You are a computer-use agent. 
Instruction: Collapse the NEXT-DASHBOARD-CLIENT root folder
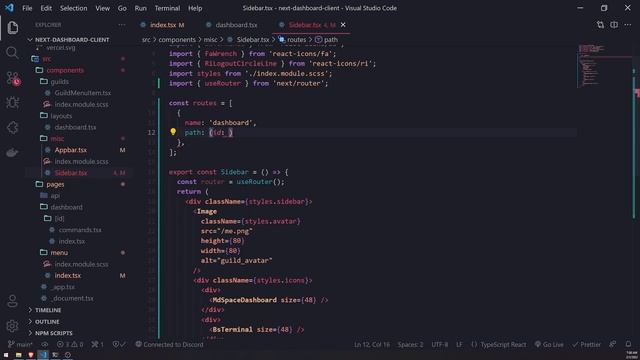(x=71, y=40)
